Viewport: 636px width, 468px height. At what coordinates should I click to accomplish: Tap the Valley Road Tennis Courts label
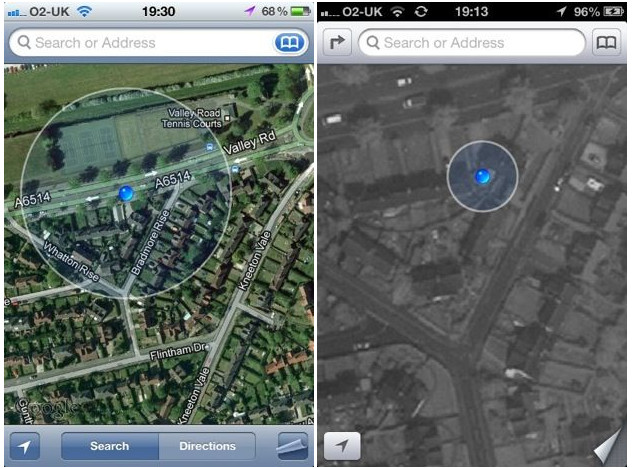coord(192,118)
